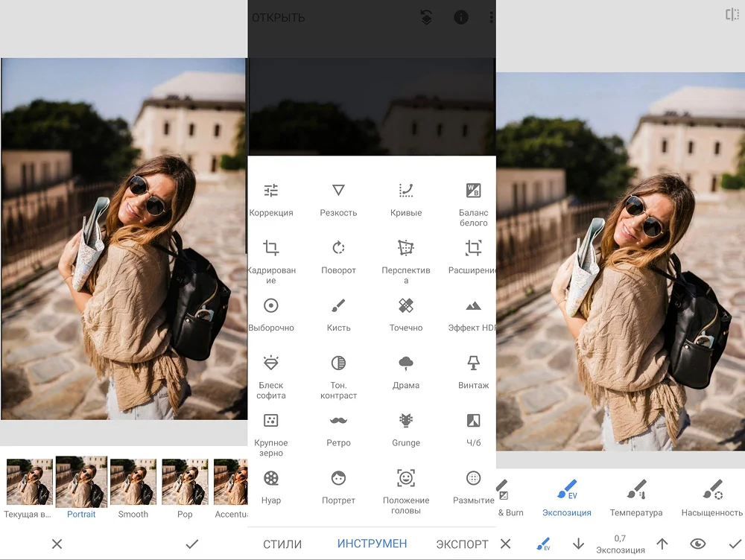Open the edit history layers menu
745x560 pixels.
click(426, 18)
